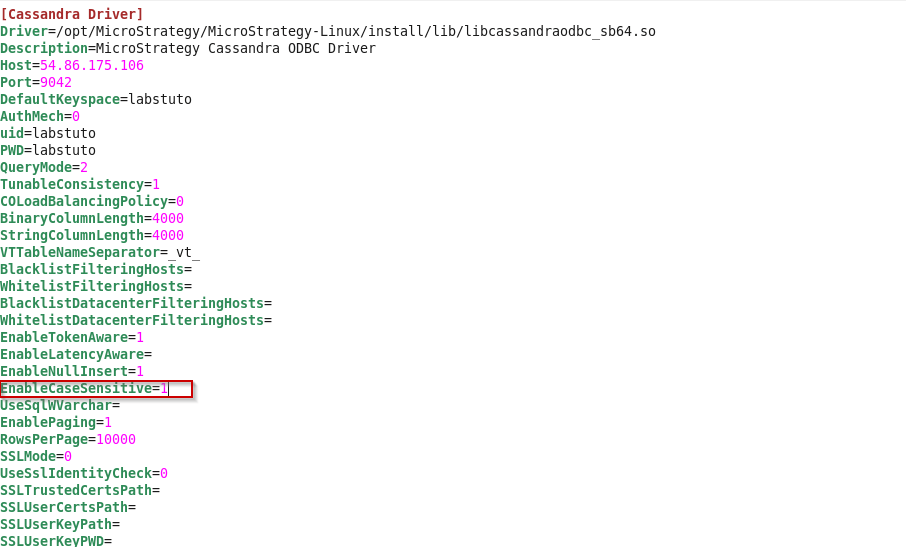Click the Port value 9042
Viewport: 906px width, 547px height.
[x=56, y=82]
